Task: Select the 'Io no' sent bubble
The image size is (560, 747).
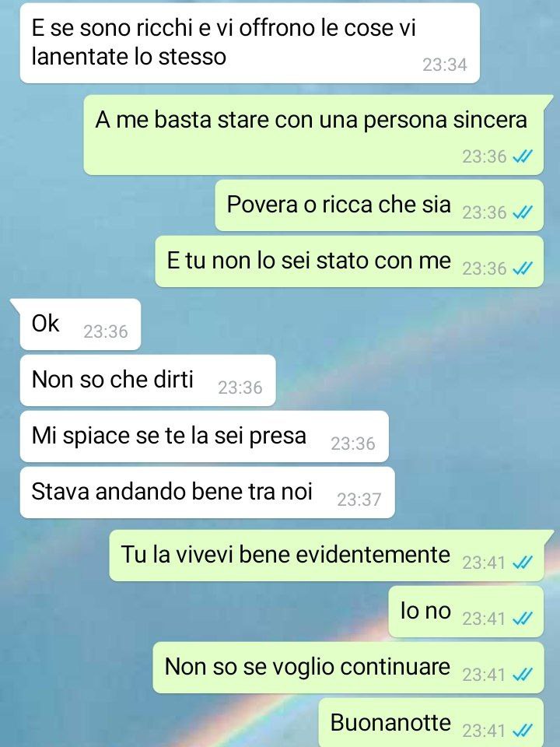Action: tap(466, 612)
